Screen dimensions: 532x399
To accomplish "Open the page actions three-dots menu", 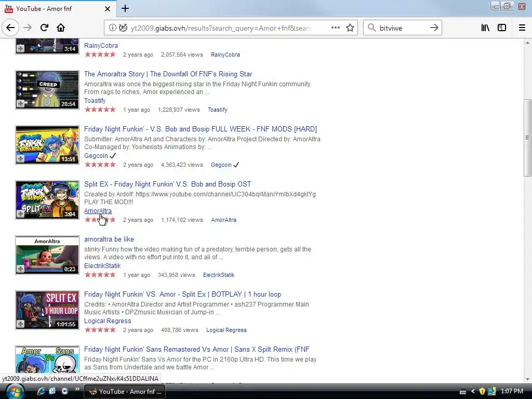I will pos(335,28).
